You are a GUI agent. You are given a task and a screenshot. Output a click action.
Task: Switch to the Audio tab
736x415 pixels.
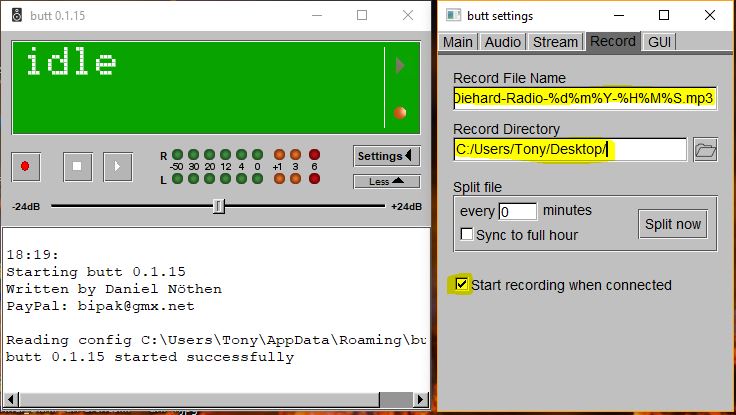pyautogui.click(x=502, y=42)
